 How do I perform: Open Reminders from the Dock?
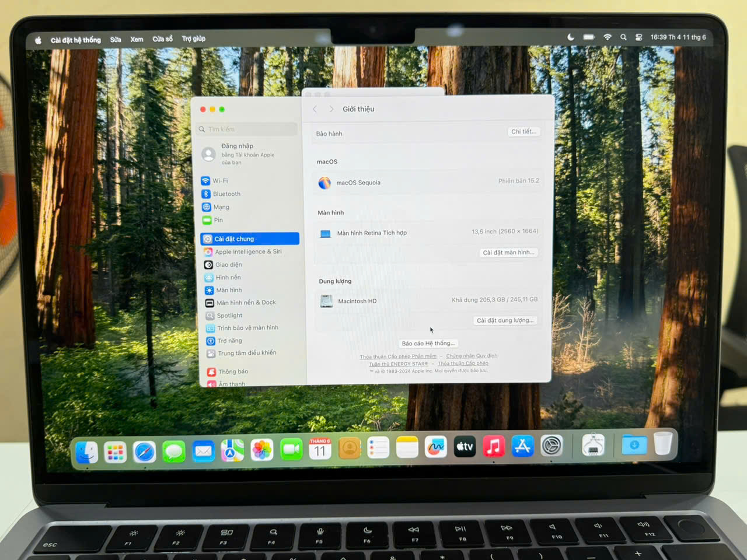(x=378, y=448)
